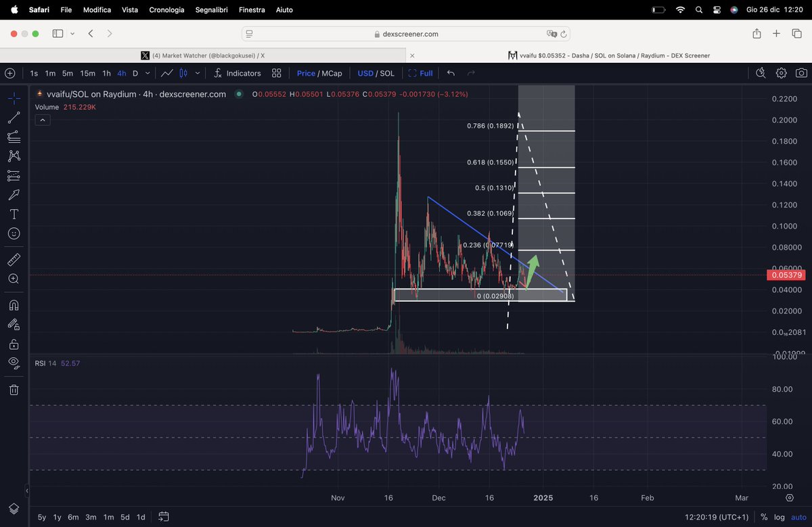This screenshot has height=527, width=812.
Task: Focus the dexscreener.com address bar
Action: coord(406,34)
